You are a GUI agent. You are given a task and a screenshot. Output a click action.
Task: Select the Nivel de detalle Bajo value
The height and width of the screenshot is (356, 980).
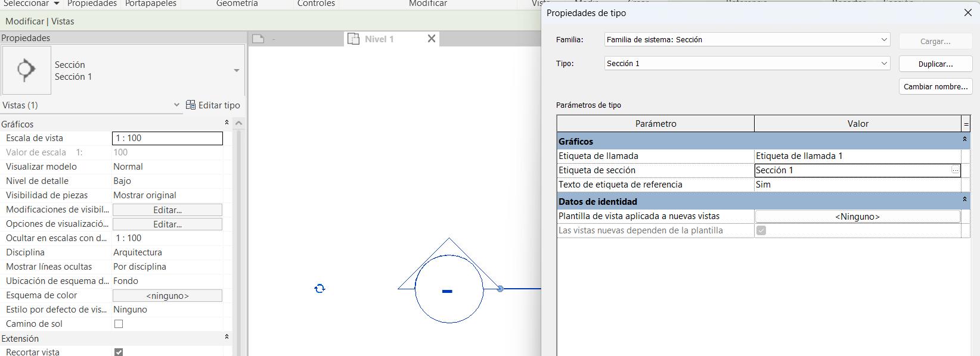click(x=168, y=181)
